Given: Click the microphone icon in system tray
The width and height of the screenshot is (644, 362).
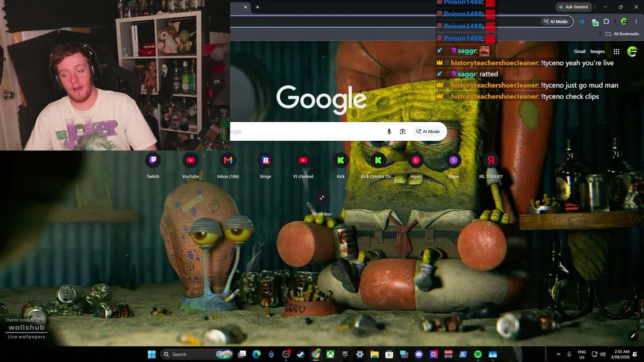Looking at the screenshot, I should point(569,354).
